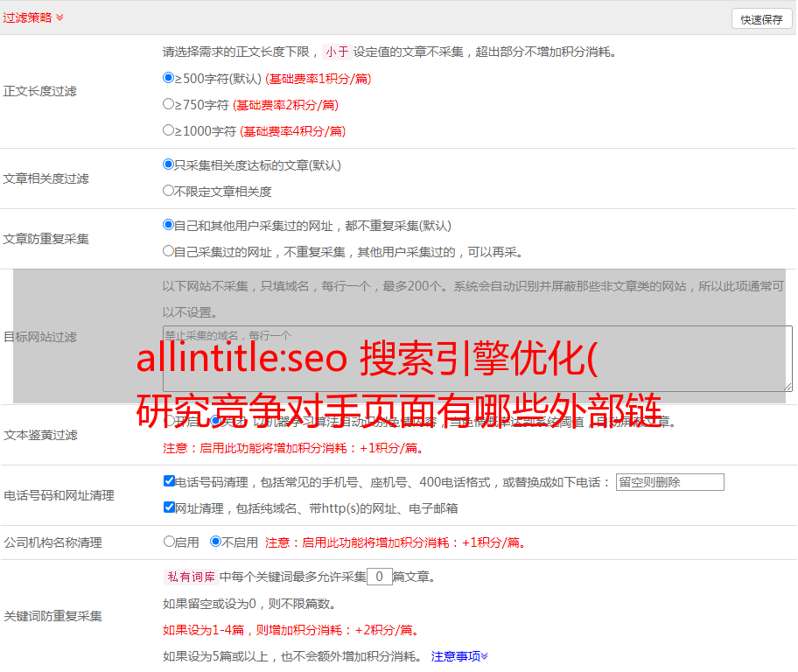Click the 留空则删除 phone replacement field
The image size is (798, 672).
pos(669,482)
